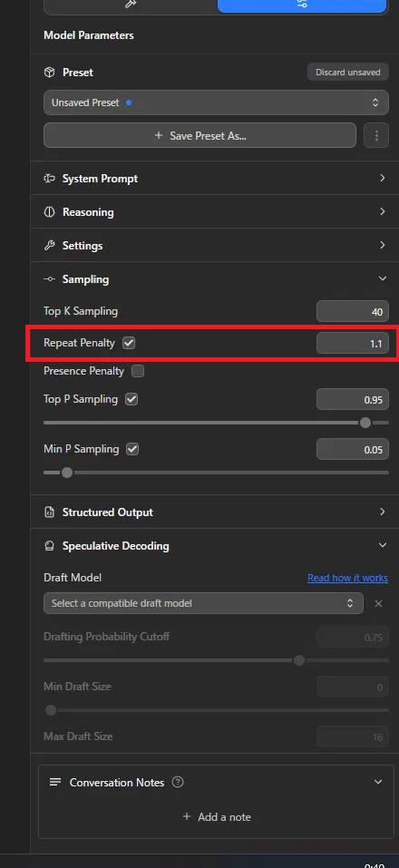Click Conversation Notes help question mark icon
This screenshot has height=868, width=399.
click(x=178, y=782)
